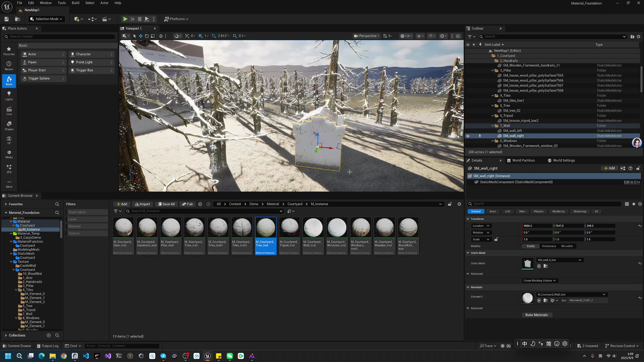
Task: Open the Cine category in Place Actors
Action: [x=9, y=111]
